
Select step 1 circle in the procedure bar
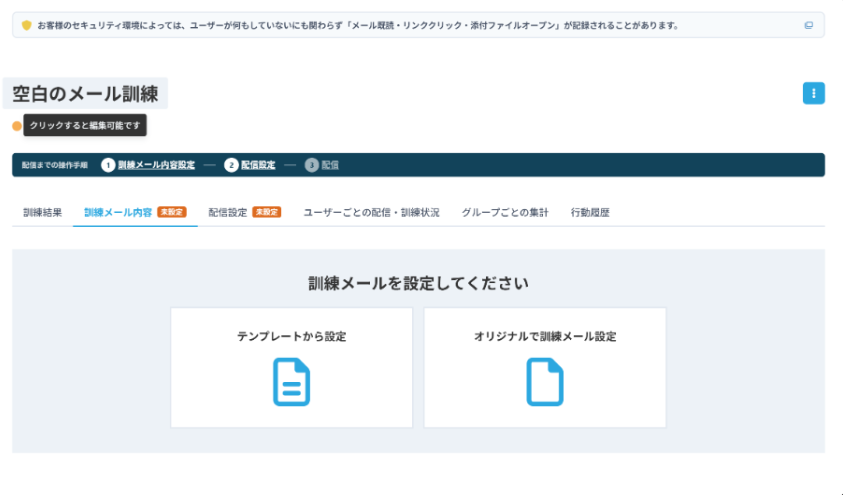[x=108, y=165]
